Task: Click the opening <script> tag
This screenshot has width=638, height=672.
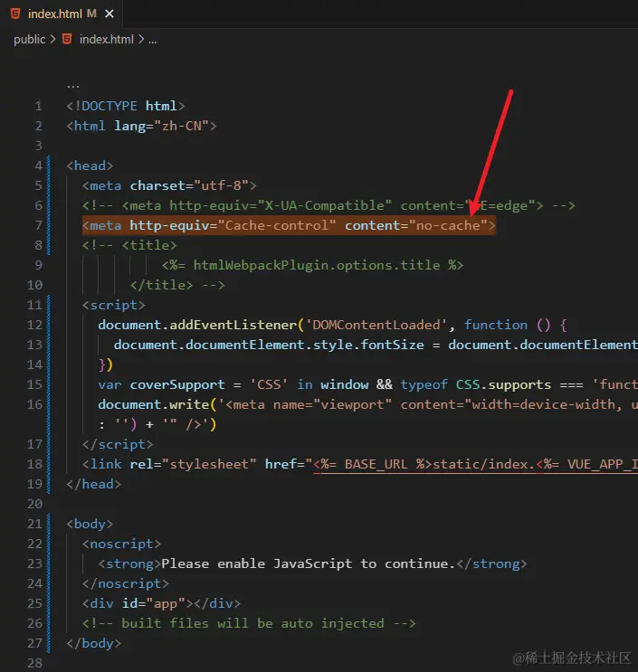Action: click(114, 305)
